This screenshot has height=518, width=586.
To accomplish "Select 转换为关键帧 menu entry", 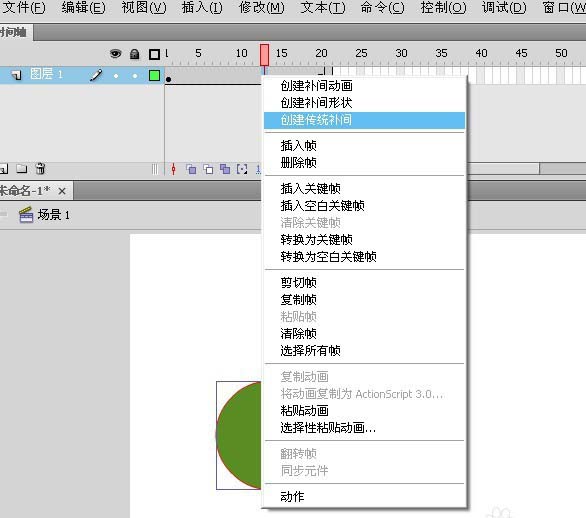I will [x=364, y=240].
